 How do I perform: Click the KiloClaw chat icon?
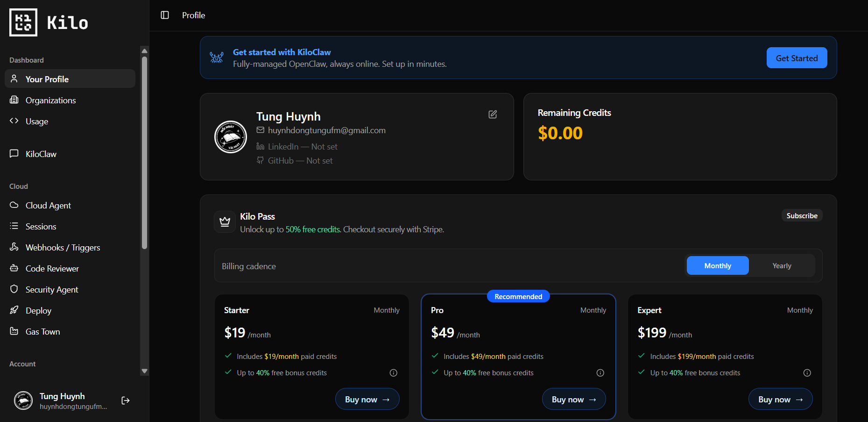[x=14, y=153]
